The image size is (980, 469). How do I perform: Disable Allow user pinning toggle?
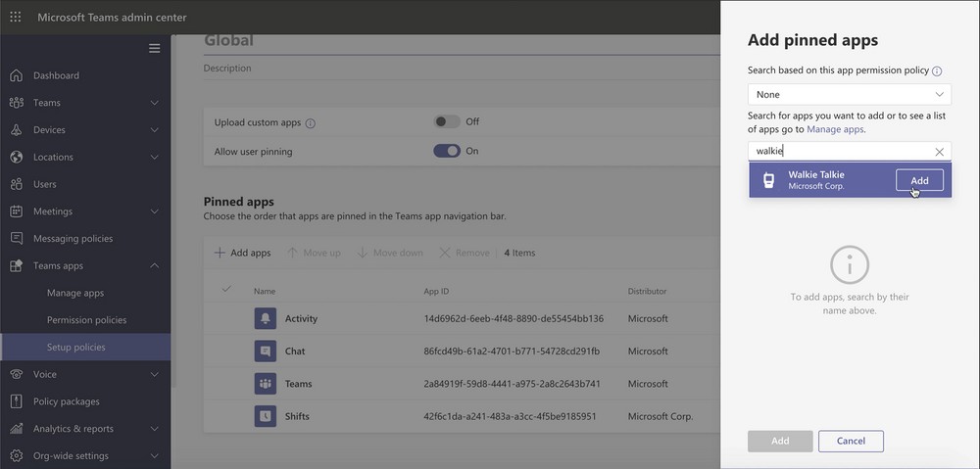click(447, 151)
